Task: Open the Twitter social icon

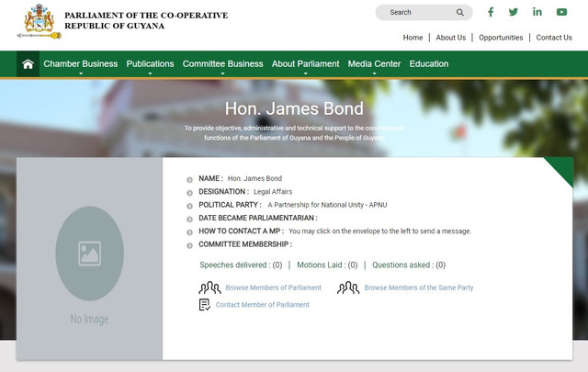Action: (514, 12)
